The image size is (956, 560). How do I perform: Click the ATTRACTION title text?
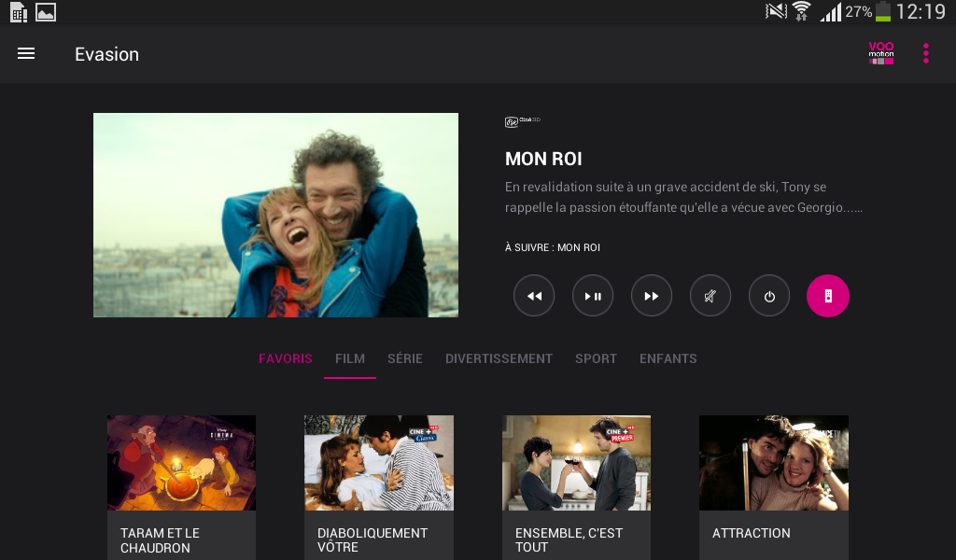click(752, 533)
